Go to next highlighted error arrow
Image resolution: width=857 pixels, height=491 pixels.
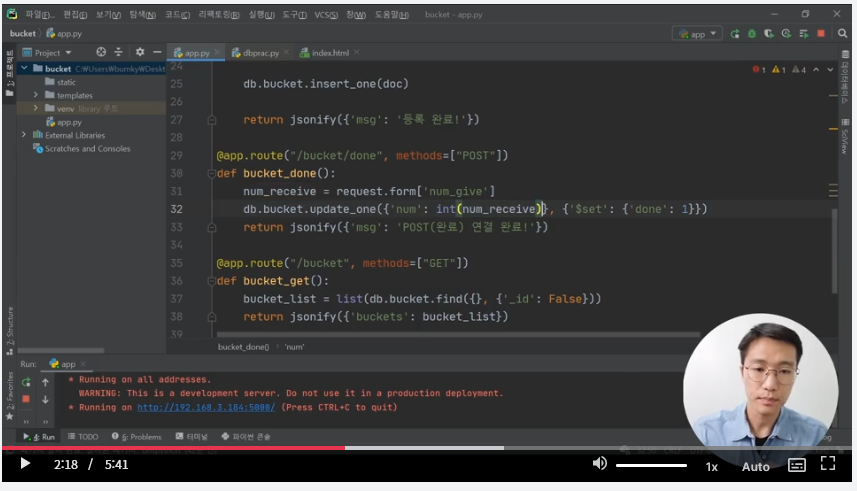[x=830, y=69]
